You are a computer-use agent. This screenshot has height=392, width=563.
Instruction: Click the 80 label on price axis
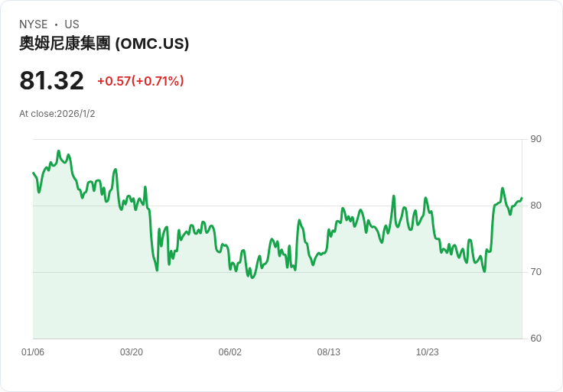pos(535,206)
